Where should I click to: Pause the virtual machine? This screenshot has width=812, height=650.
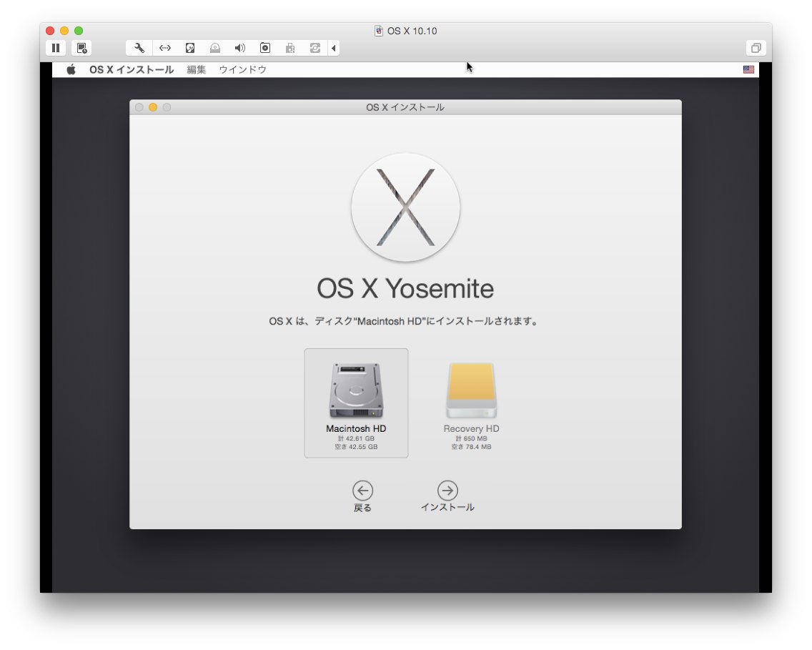pyautogui.click(x=56, y=48)
